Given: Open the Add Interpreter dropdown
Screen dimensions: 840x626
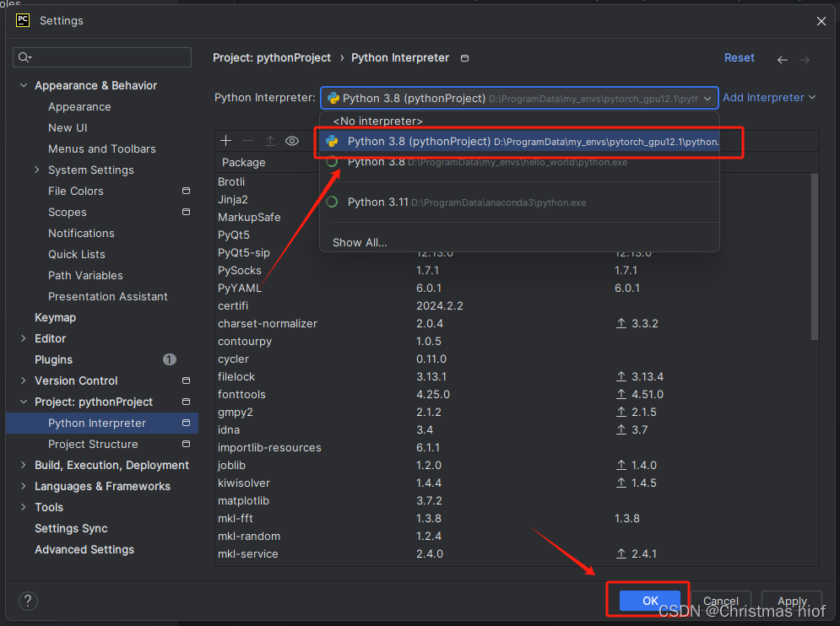Looking at the screenshot, I should (x=769, y=98).
